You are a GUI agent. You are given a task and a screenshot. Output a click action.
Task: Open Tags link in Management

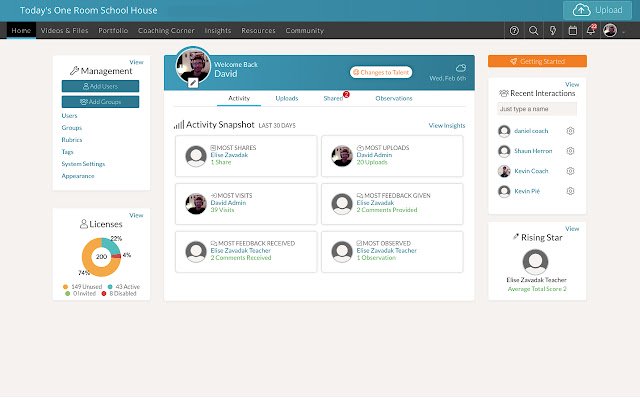tap(67, 152)
